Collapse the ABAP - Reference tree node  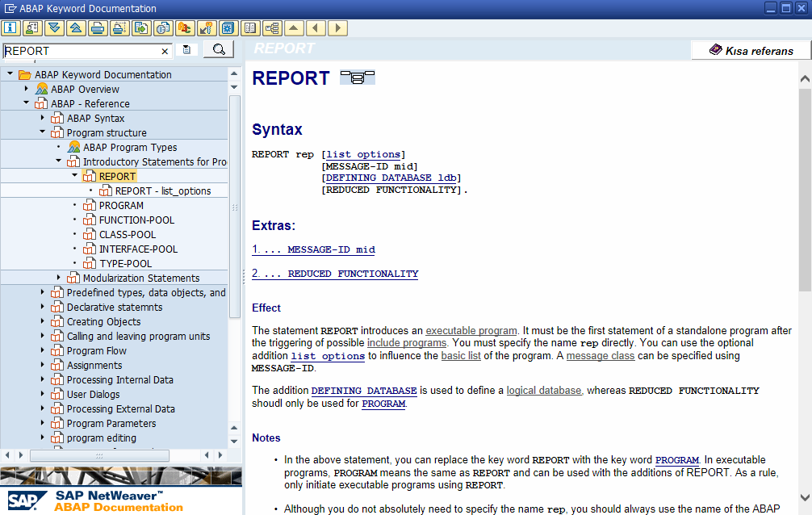tap(26, 103)
